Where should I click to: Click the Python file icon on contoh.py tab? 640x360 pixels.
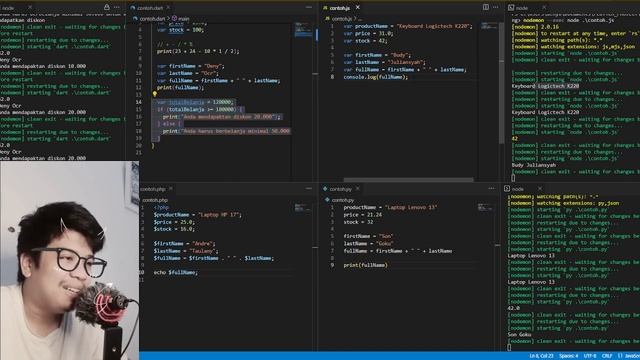click(x=325, y=189)
